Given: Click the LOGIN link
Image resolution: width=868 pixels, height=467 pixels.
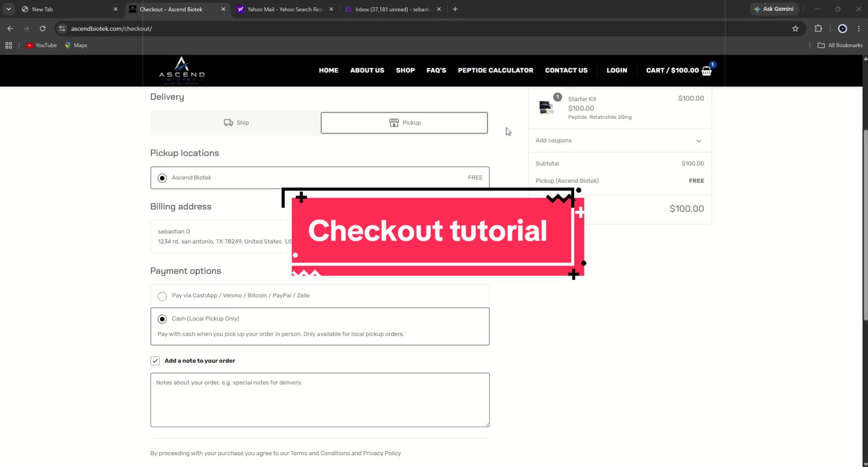Looking at the screenshot, I should pos(617,71).
